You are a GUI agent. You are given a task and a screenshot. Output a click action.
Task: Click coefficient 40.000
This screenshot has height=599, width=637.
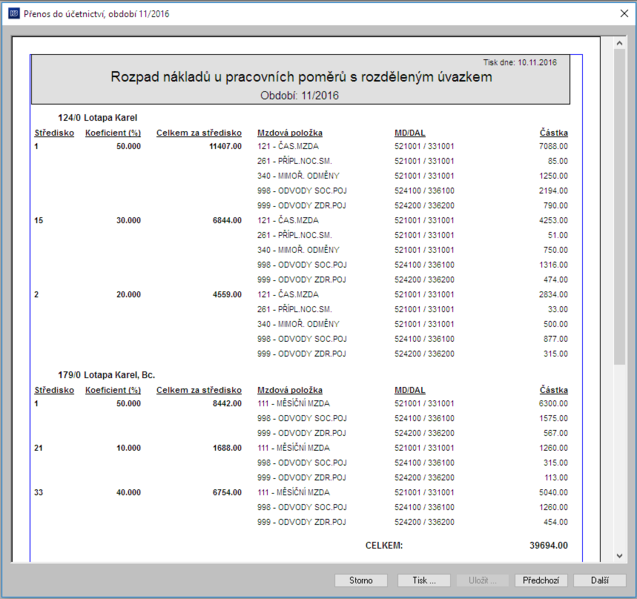128,492
